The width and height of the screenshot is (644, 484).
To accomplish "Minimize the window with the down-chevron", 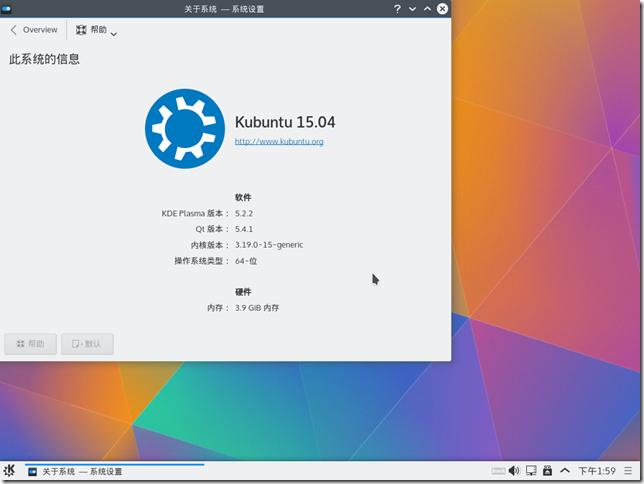I will [x=412, y=9].
